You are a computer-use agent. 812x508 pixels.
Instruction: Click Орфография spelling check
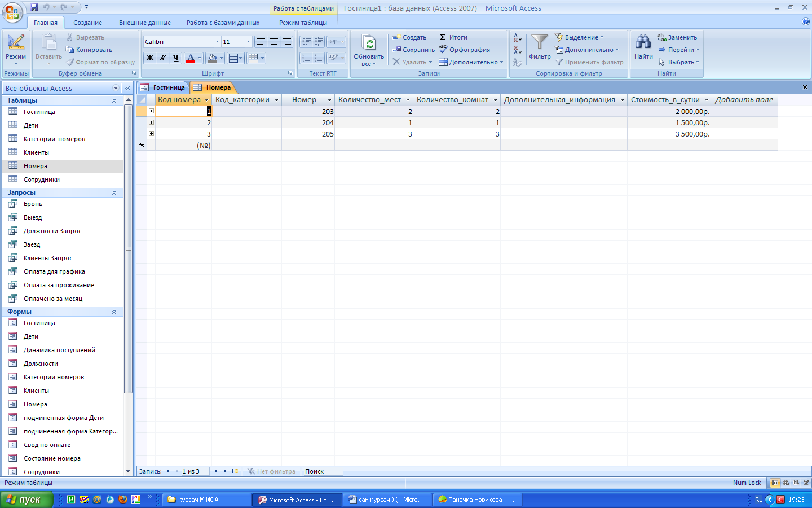pyautogui.click(x=464, y=50)
